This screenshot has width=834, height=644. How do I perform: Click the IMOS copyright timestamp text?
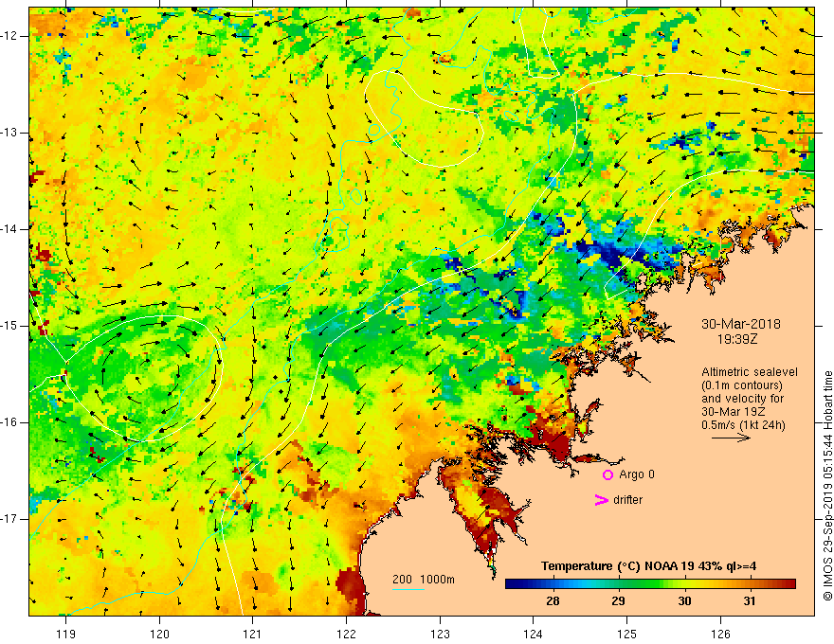click(x=827, y=486)
